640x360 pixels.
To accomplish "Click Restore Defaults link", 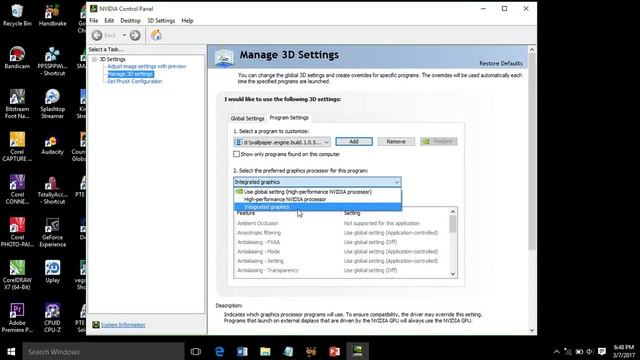I will coord(501,64).
